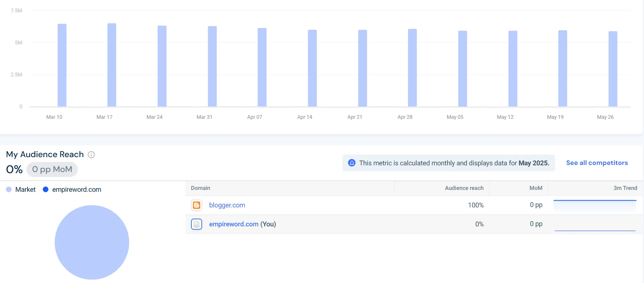Image resolution: width=644 pixels, height=283 pixels.
Task: Sort by the MoM column header
Action: [x=536, y=188]
